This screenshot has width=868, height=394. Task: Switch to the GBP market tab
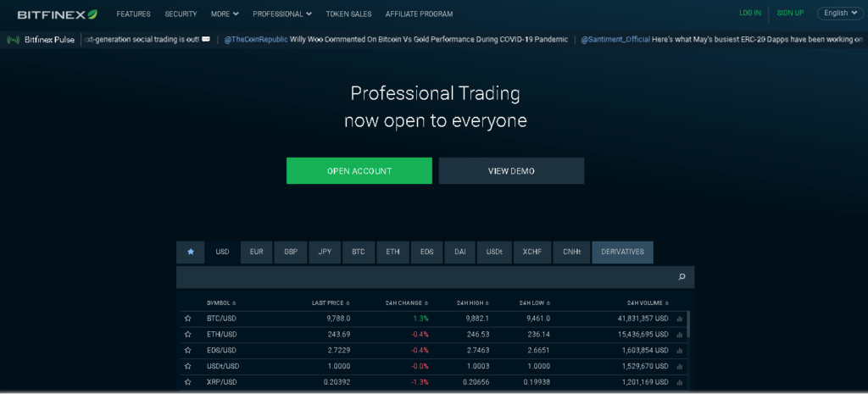tap(291, 252)
